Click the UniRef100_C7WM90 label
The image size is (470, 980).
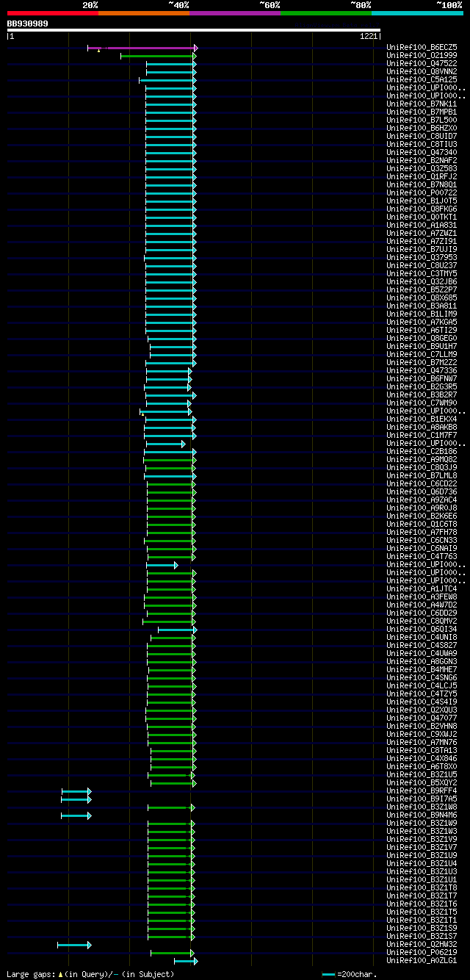point(423,403)
